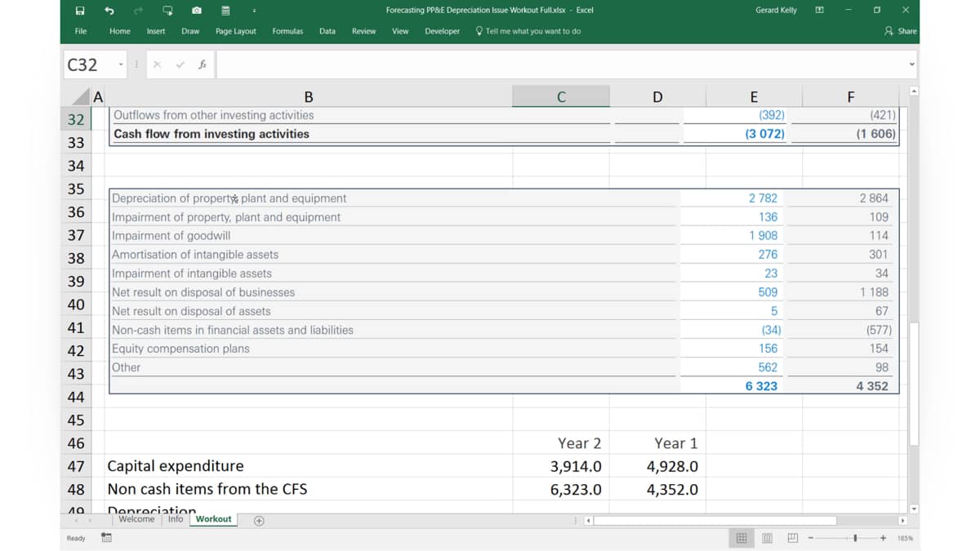Viewport: 980px width, 551px height.
Task: Click the greyed-out Redo arrow
Action: pyautogui.click(x=138, y=11)
